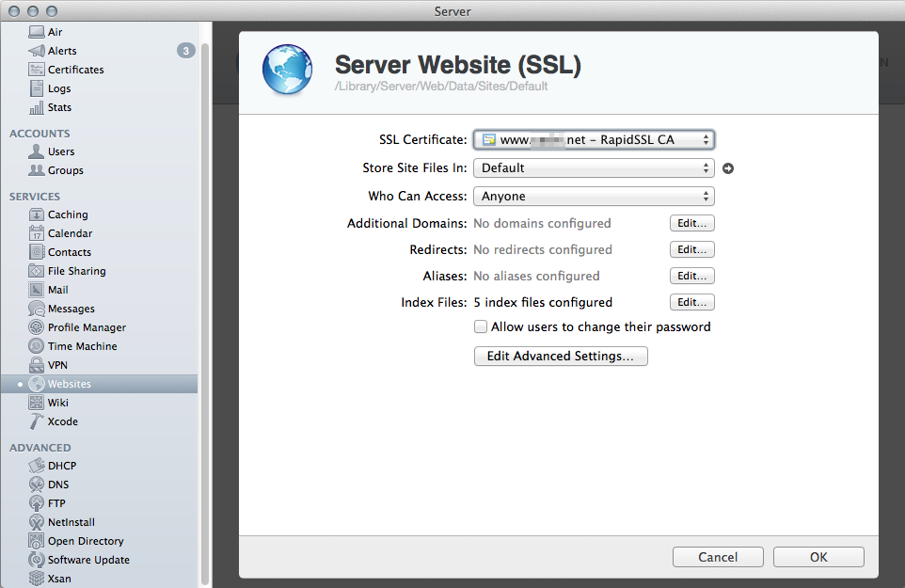Enable Allow users to change their password
905x588 pixels.
(481, 327)
